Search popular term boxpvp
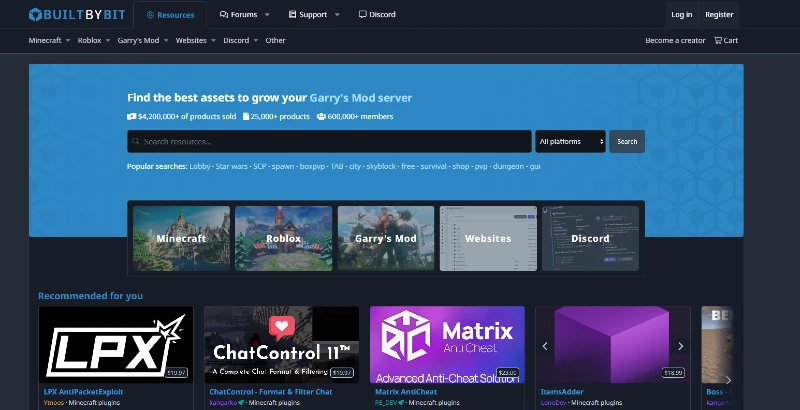The height and width of the screenshot is (410, 800). tap(312, 166)
